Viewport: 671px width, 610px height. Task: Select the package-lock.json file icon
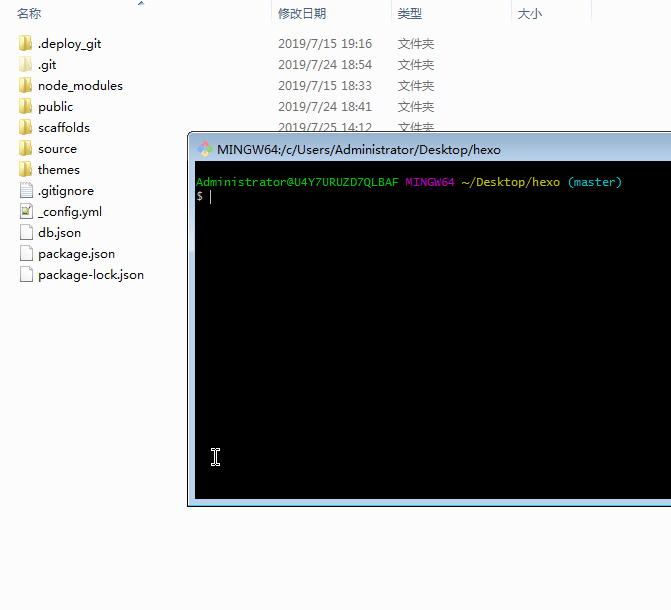[x=26, y=274]
